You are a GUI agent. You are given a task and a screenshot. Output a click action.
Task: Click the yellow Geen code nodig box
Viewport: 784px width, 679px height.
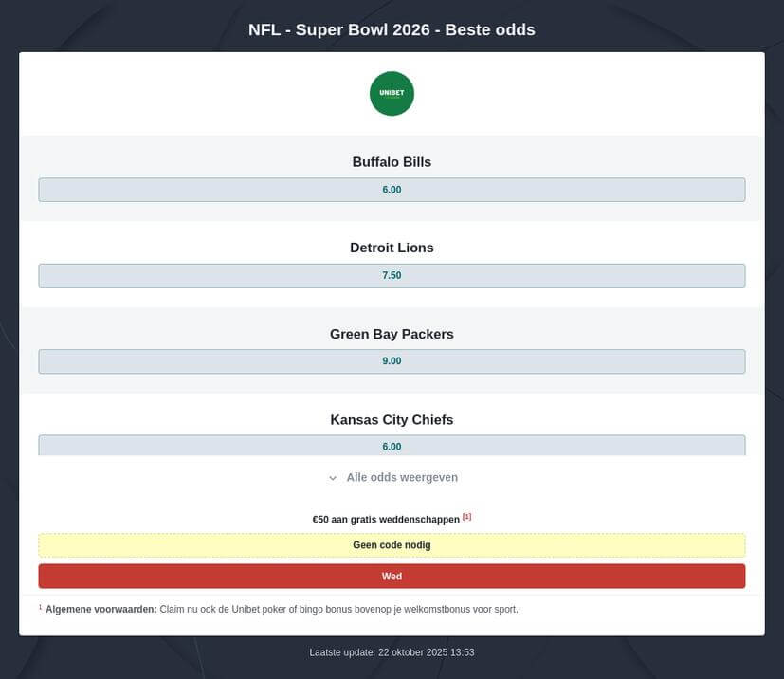(x=392, y=545)
